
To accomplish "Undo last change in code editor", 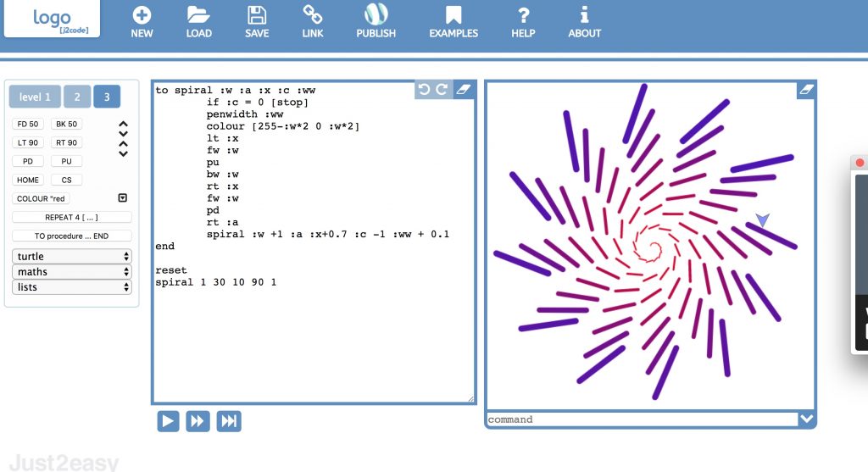I will click(424, 90).
